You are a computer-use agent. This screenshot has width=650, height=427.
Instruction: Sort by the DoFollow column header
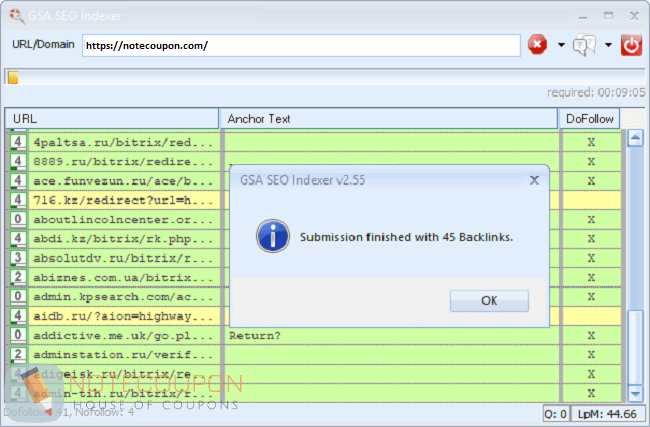click(589, 119)
